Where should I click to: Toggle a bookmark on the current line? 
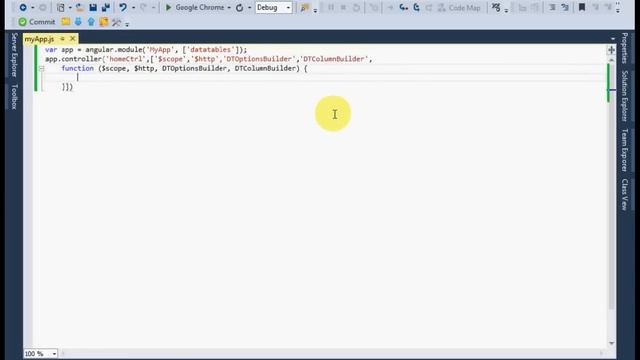coord(582,7)
